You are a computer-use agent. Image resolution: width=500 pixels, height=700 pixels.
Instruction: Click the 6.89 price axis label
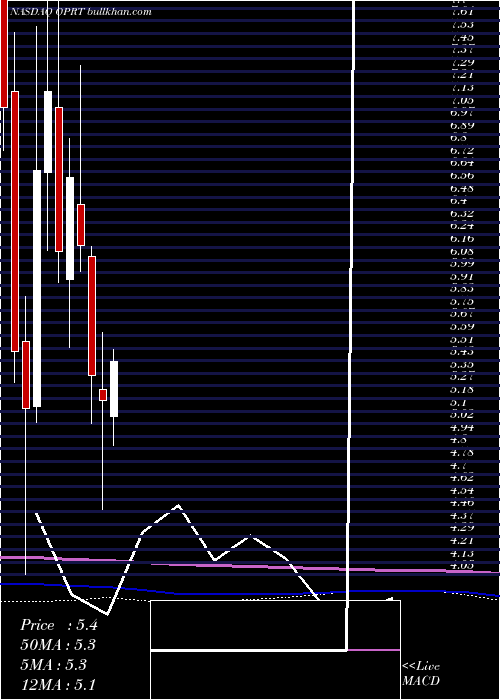coord(462,125)
